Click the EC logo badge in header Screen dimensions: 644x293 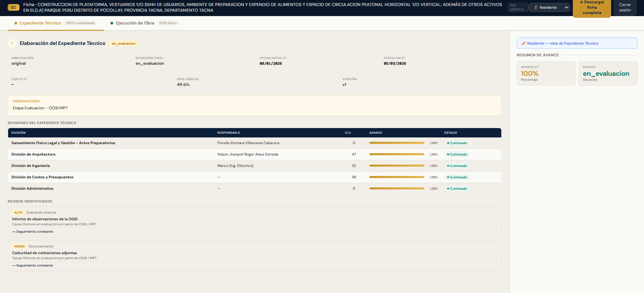click(x=13, y=7)
